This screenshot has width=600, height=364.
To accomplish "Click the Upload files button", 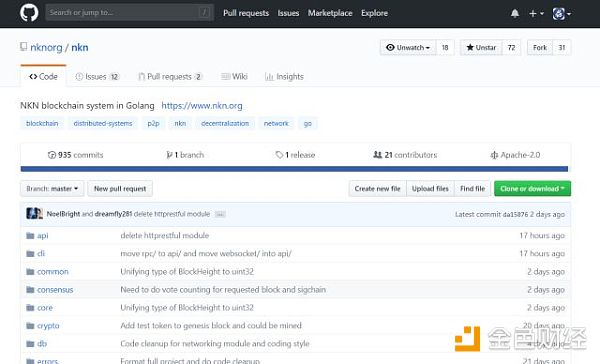I will point(430,189).
